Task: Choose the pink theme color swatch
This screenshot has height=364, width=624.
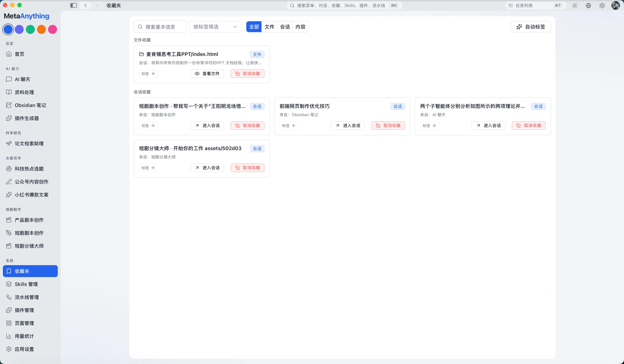Action: point(53,29)
